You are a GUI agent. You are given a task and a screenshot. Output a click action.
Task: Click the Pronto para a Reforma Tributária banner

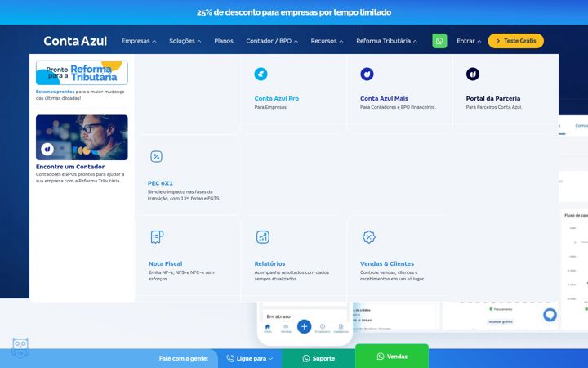point(82,73)
